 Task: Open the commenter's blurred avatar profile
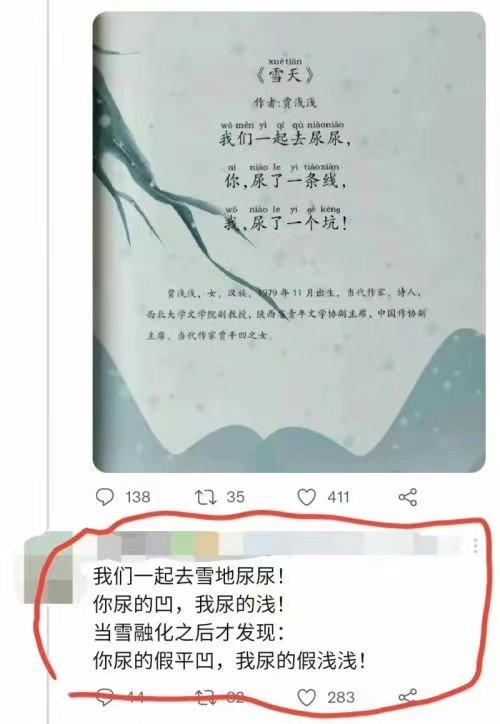(48, 567)
